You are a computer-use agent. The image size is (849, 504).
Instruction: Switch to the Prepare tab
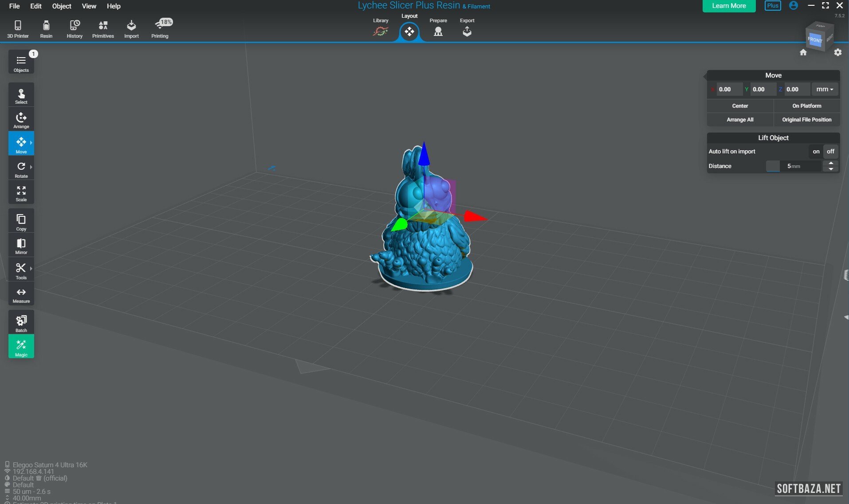(438, 28)
